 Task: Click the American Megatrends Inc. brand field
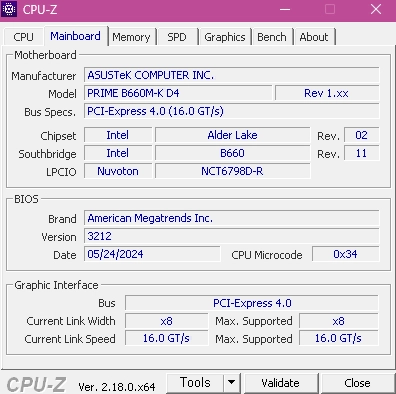pyautogui.click(x=232, y=218)
